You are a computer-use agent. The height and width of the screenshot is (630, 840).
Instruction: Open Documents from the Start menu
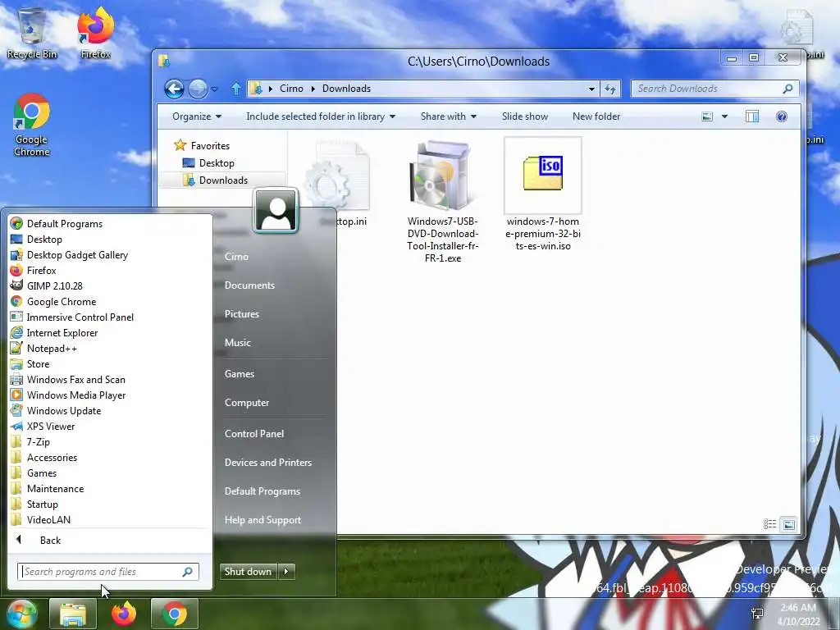(249, 285)
